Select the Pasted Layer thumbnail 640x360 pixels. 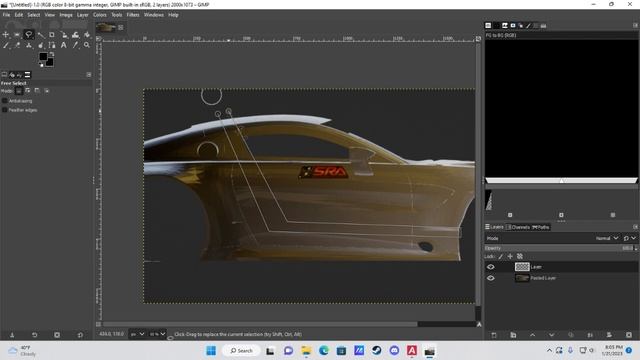click(x=522, y=278)
